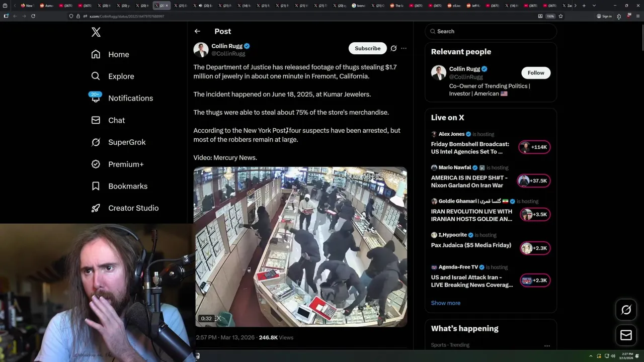Open the Home icon in sidebar
This screenshot has width=644, height=362.
(x=96, y=54)
